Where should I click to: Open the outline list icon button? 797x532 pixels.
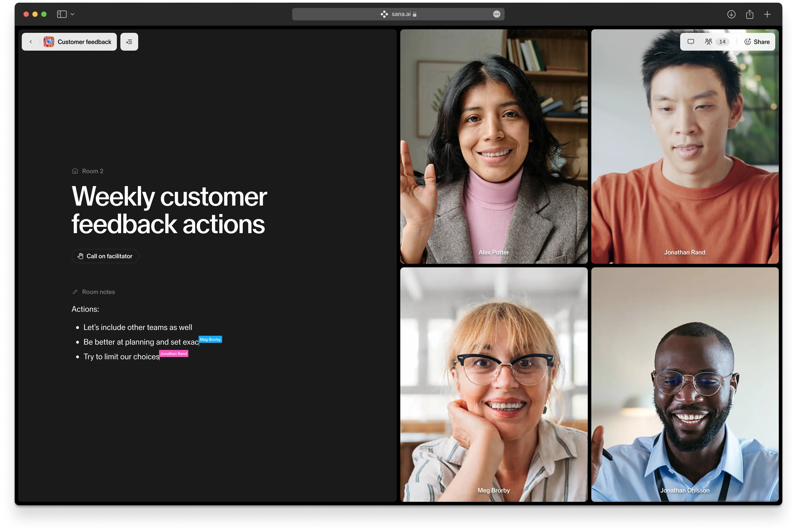129,42
